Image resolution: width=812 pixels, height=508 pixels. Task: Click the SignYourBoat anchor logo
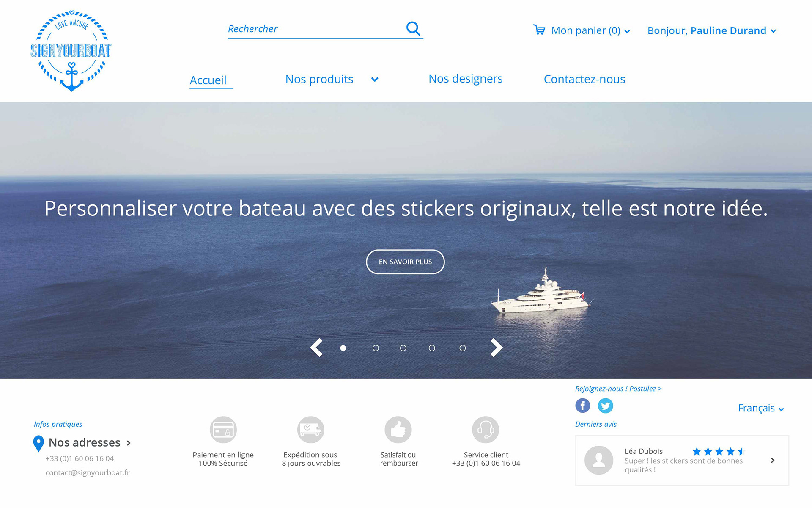click(x=71, y=51)
